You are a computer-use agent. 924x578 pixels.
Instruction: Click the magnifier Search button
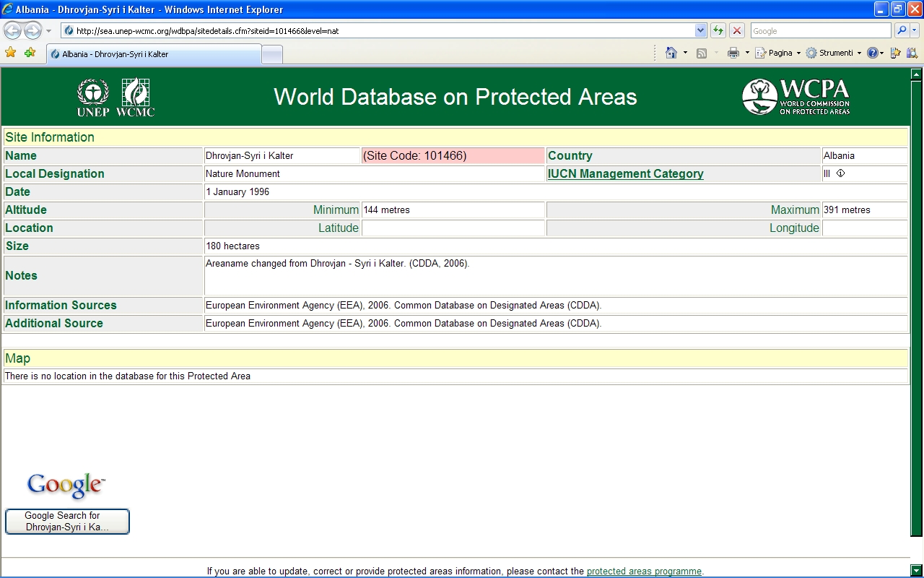pyautogui.click(x=901, y=30)
